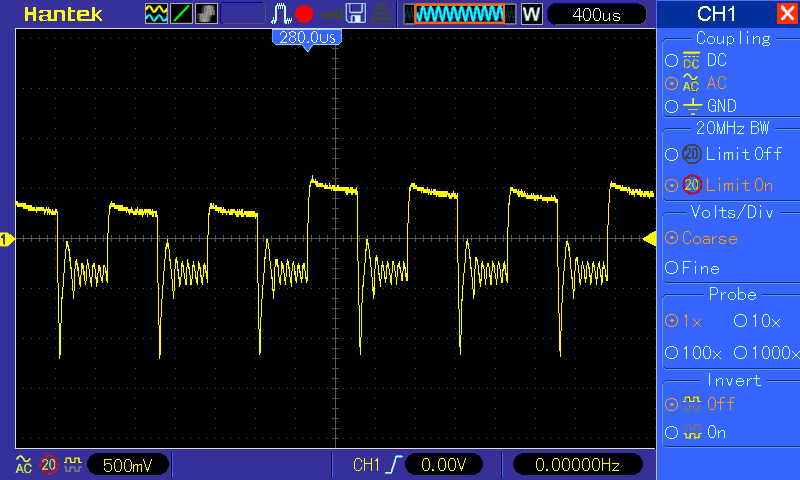
Task: Click the 20MHz limit status icon at bottom
Action: 49,465
